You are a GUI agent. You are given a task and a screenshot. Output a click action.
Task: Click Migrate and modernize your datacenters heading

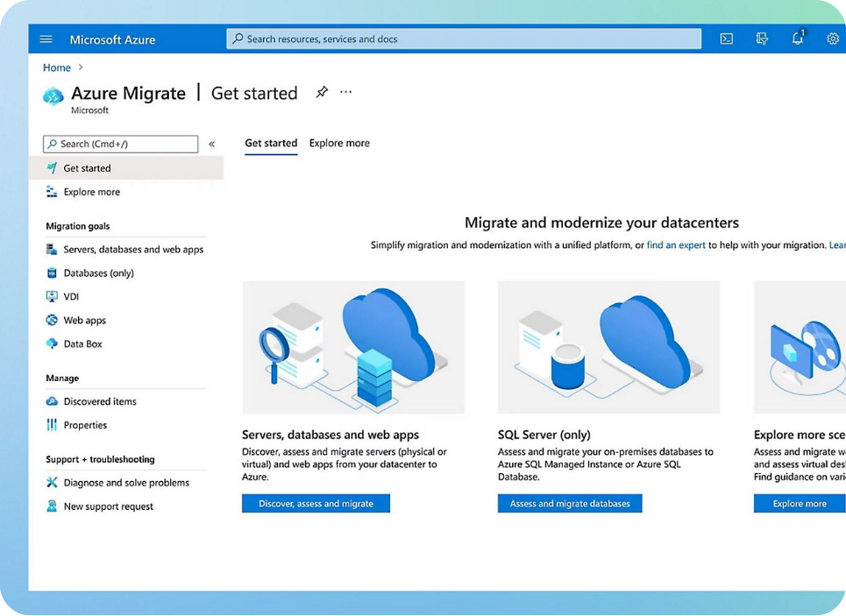coord(601,223)
